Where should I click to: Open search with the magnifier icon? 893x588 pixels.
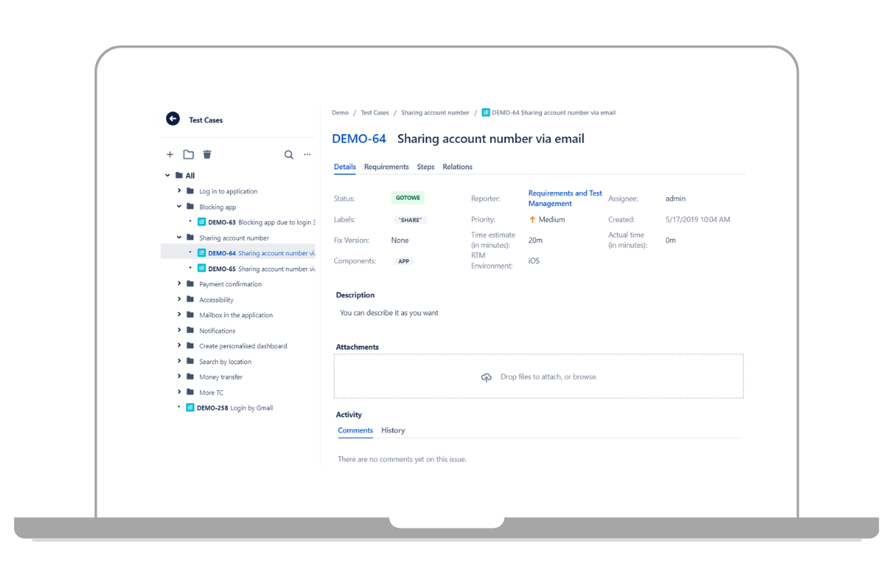pos(289,155)
